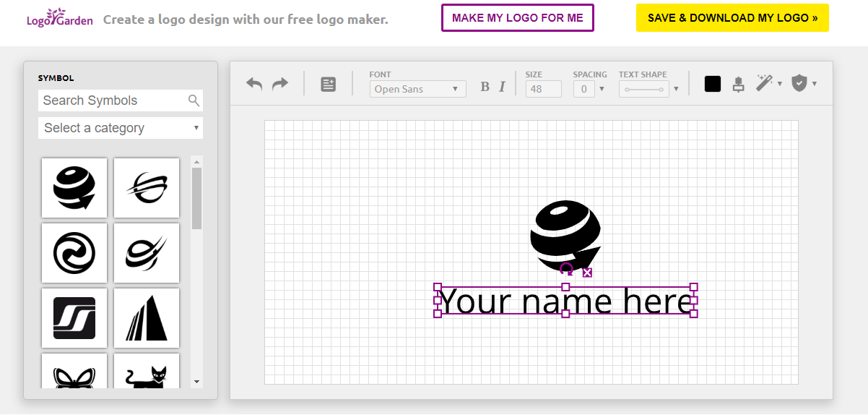Choose the orbit ring planet symbol
This screenshot has height=415, width=868.
147,188
